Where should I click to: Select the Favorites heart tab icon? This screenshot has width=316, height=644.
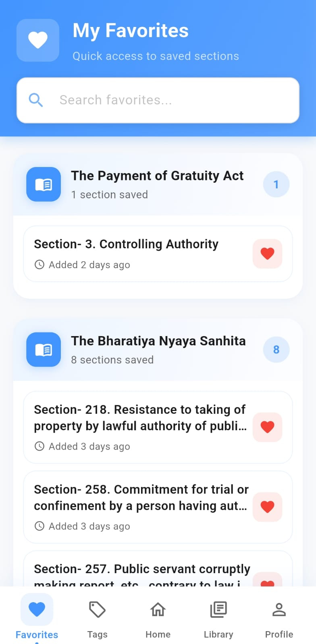pos(37,609)
